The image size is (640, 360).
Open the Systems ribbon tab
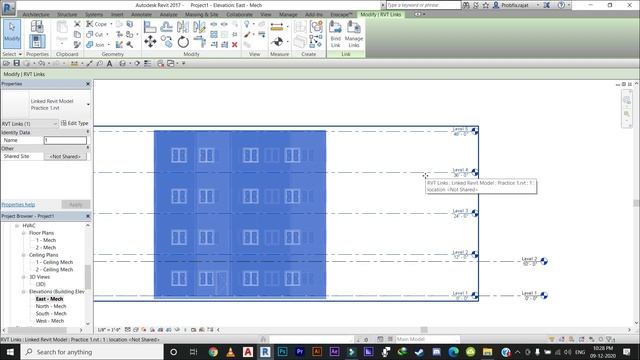click(x=94, y=14)
